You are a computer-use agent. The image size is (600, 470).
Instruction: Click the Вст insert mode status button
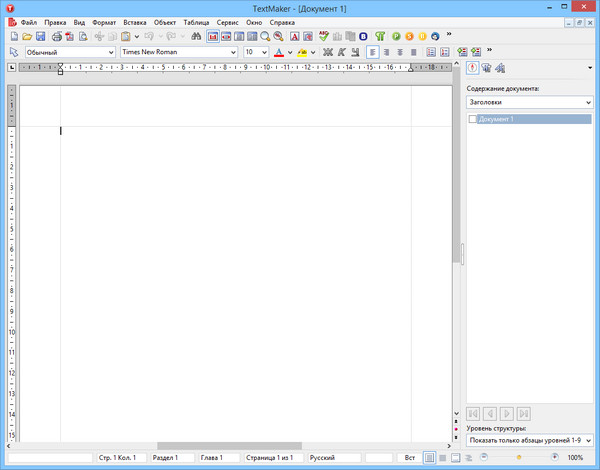409,457
